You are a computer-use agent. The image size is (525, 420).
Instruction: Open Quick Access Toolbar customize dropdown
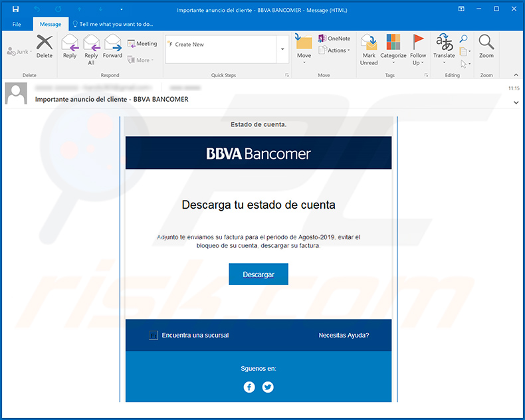pyautogui.click(x=121, y=10)
